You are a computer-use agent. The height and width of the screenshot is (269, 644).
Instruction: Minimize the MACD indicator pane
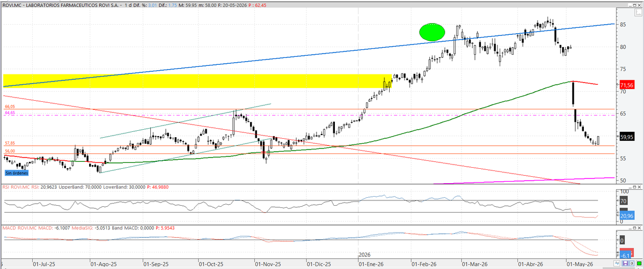click(x=630, y=228)
